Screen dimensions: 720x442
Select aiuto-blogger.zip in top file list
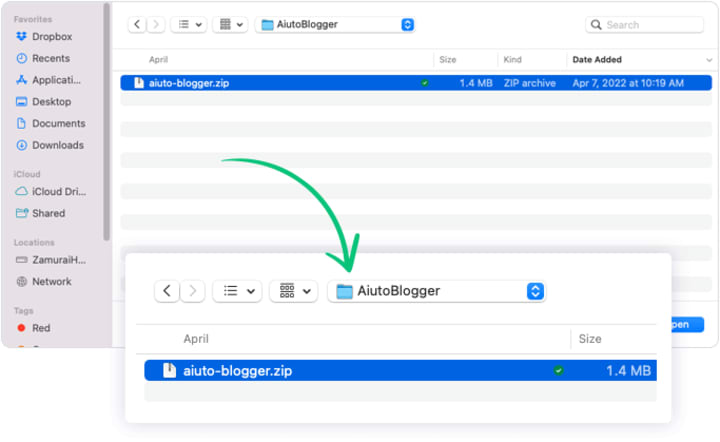416,83
